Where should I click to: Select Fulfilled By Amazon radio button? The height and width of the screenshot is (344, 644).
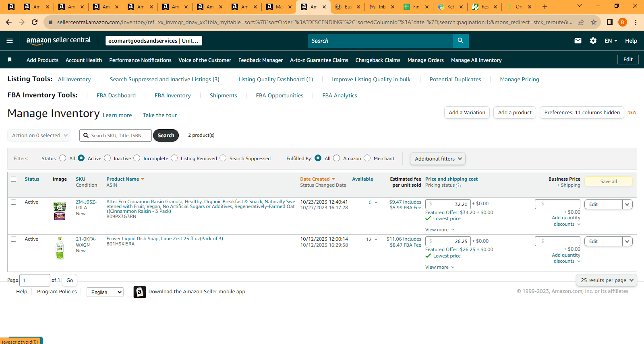[x=337, y=158]
